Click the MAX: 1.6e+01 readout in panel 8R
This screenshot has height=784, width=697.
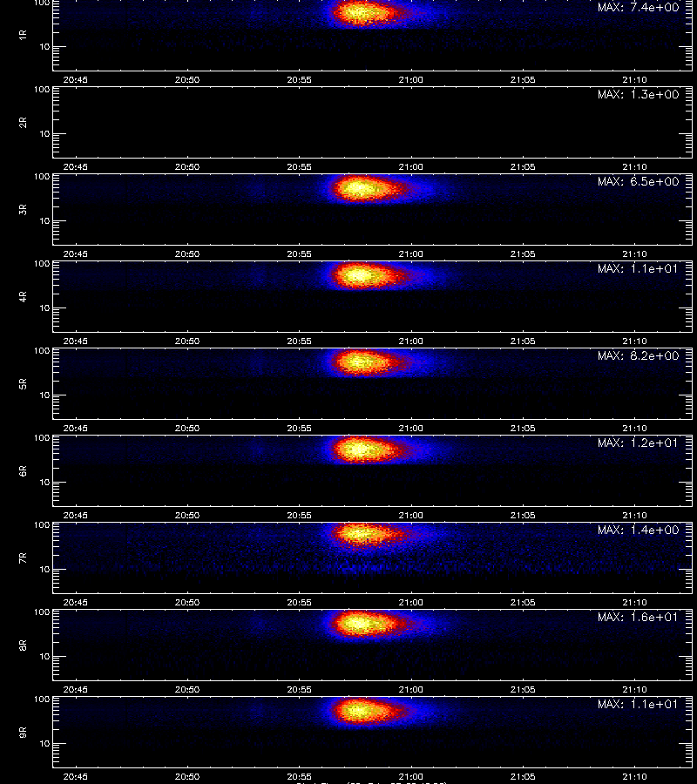638,617
